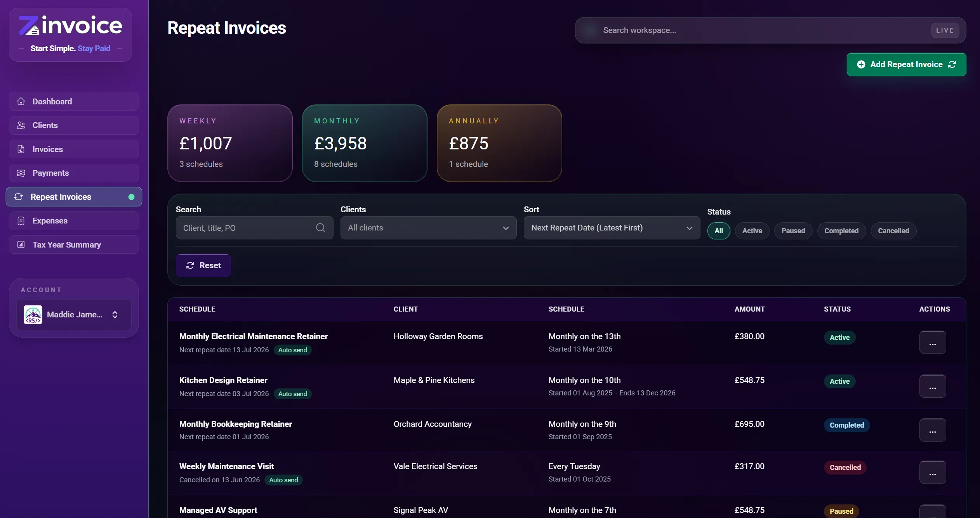This screenshot has height=518, width=980.
Task: Click the Cancelled badge for Vale Electrical Services
Action: [x=845, y=468]
